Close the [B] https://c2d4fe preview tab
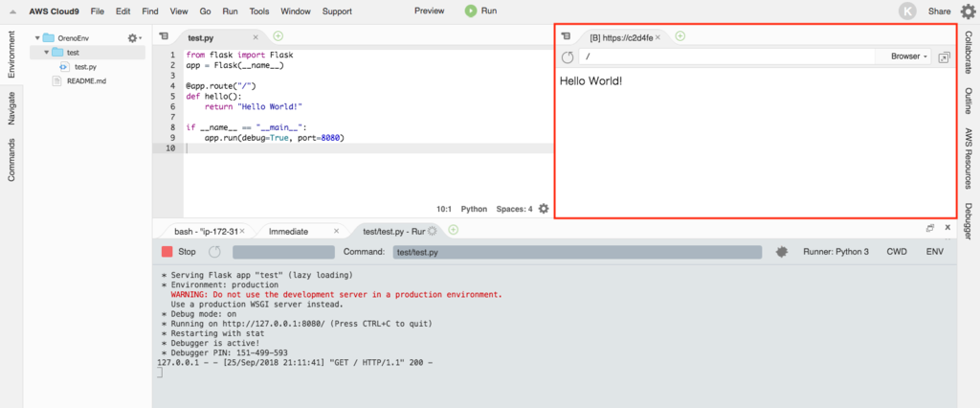 pos(657,37)
